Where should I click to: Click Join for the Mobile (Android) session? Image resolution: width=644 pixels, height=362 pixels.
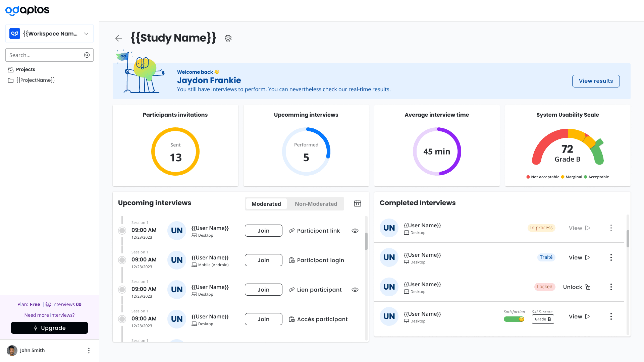[x=264, y=260]
